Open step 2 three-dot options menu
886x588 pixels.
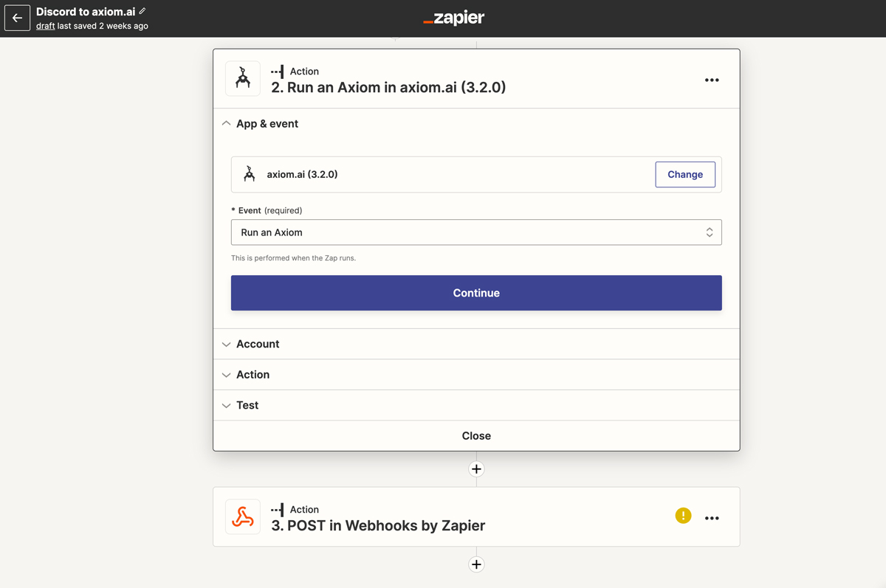[712, 80]
